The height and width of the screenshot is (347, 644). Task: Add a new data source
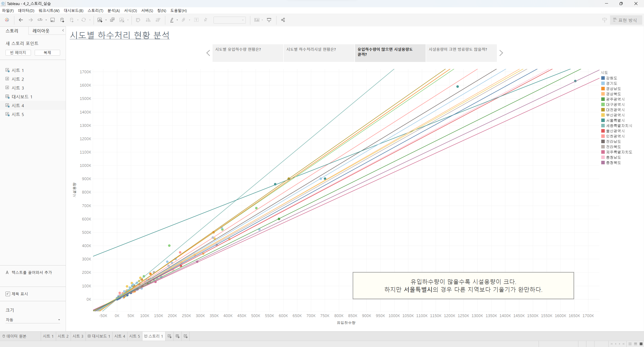[62, 20]
